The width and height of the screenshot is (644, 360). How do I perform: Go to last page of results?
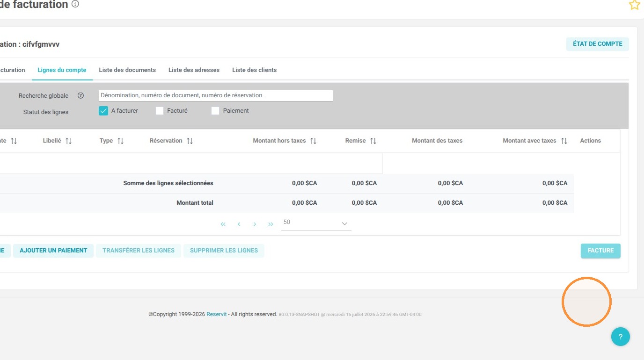point(271,224)
